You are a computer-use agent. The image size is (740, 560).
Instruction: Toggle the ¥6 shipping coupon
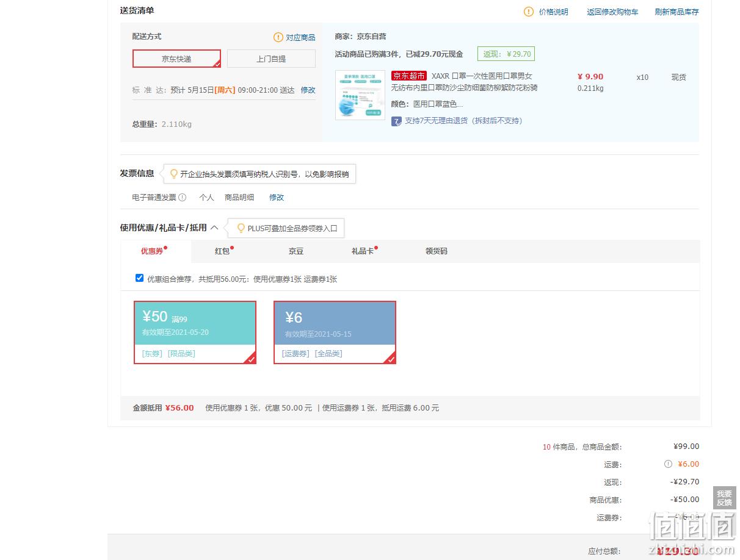tap(335, 332)
